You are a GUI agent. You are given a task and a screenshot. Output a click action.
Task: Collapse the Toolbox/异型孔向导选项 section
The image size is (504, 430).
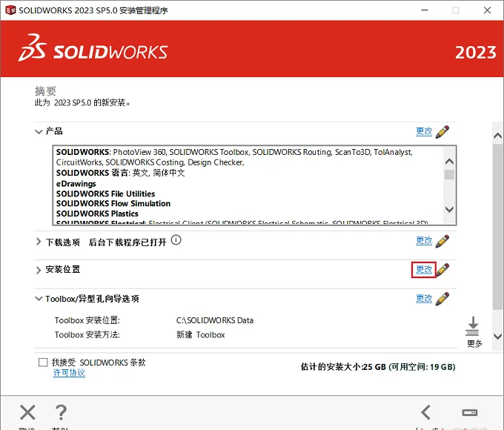39,299
